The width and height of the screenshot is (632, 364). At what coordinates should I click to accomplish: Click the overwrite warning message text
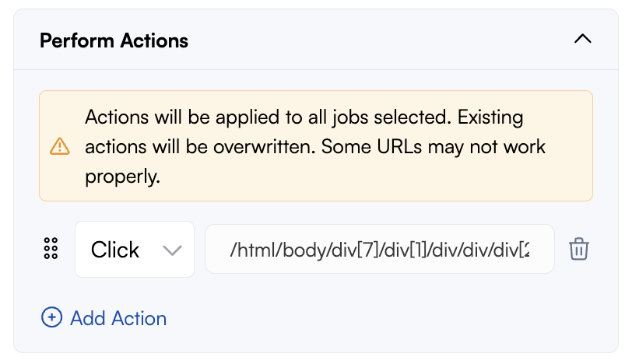click(x=314, y=146)
